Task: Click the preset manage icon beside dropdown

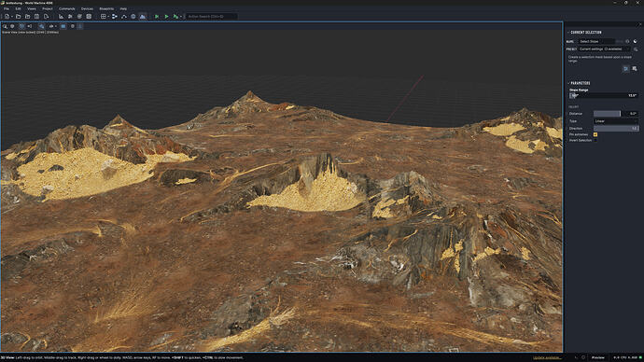Action: click(x=636, y=49)
